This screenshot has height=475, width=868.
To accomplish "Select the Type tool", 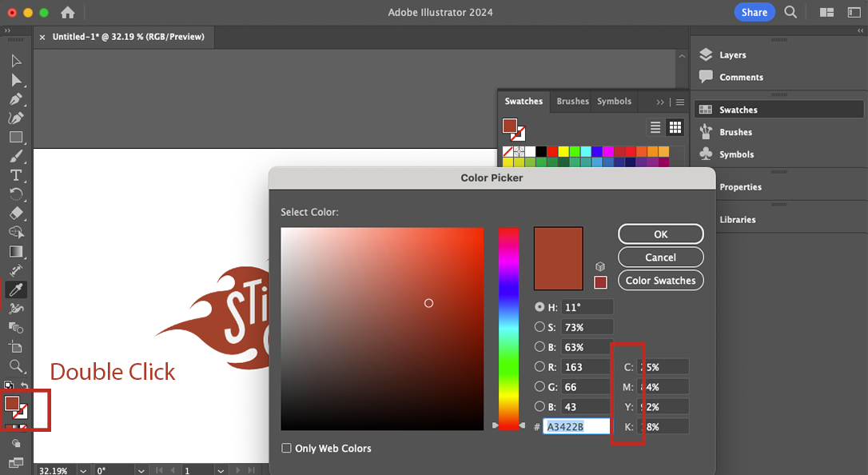I will click(x=16, y=175).
